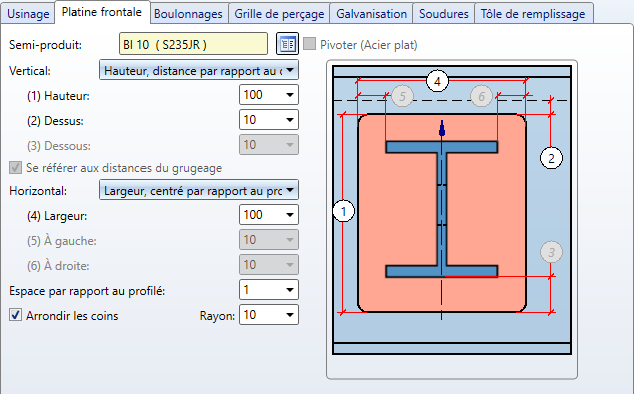The image size is (634, 394).
Task: Click circled number 4 in the diagram
Action: pos(437,81)
